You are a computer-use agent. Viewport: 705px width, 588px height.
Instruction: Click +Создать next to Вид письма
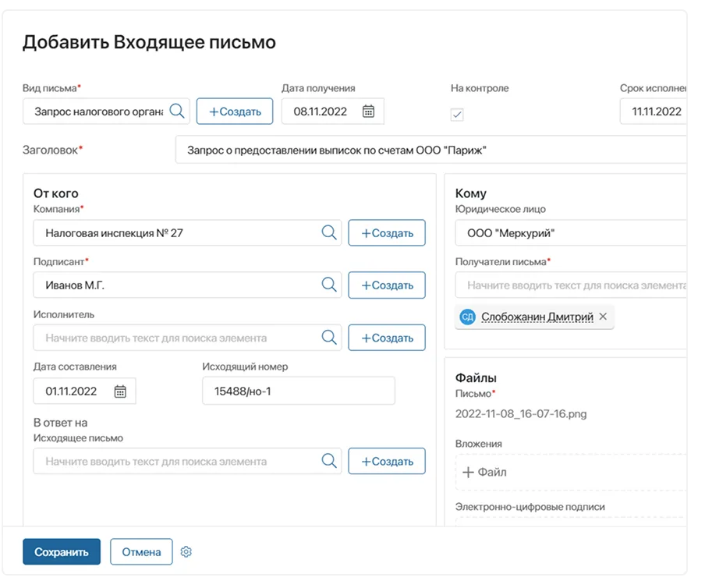(x=235, y=111)
